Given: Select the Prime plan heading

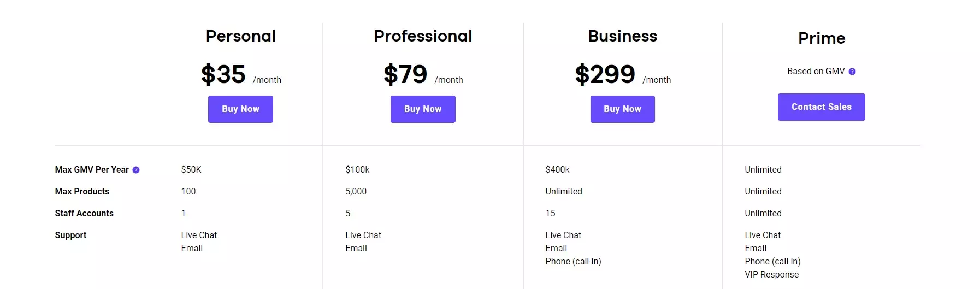Looking at the screenshot, I should (821, 38).
